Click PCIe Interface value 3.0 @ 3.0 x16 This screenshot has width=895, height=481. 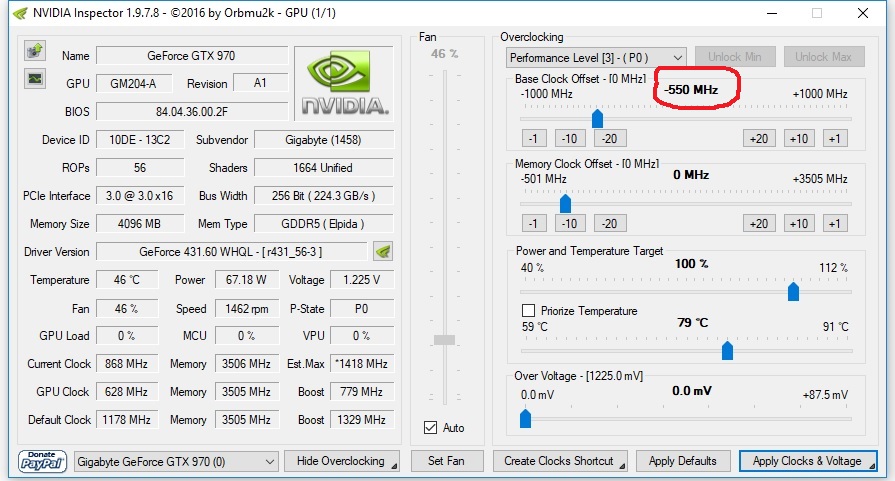140,196
